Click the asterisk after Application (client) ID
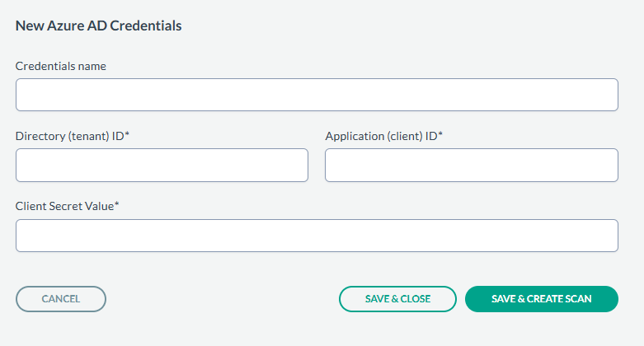Image resolution: width=644 pixels, height=346 pixels. point(441,135)
